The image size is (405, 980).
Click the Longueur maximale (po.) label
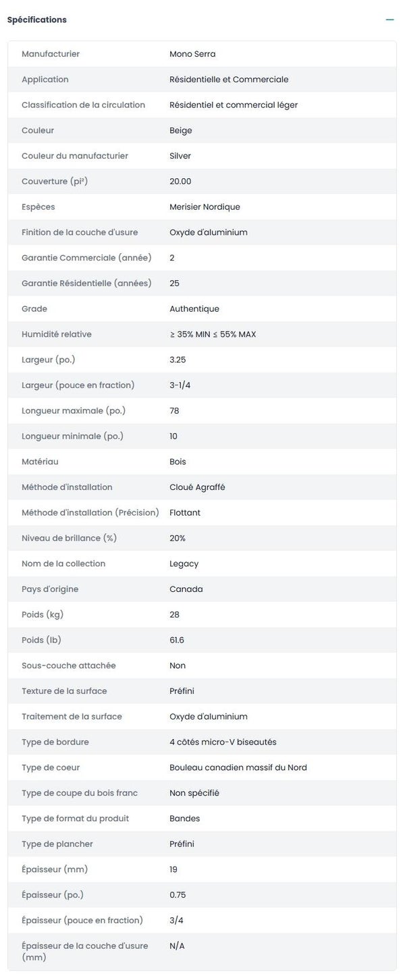point(74,411)
